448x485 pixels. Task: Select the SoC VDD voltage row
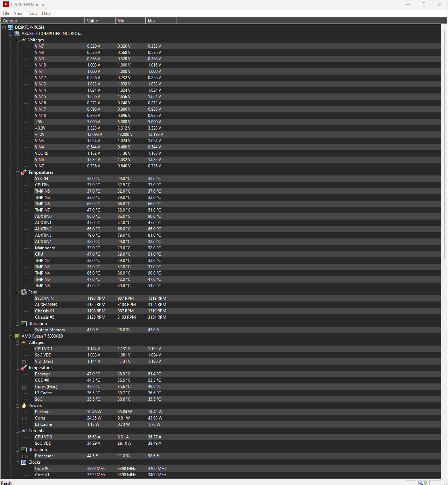point(238,355)
